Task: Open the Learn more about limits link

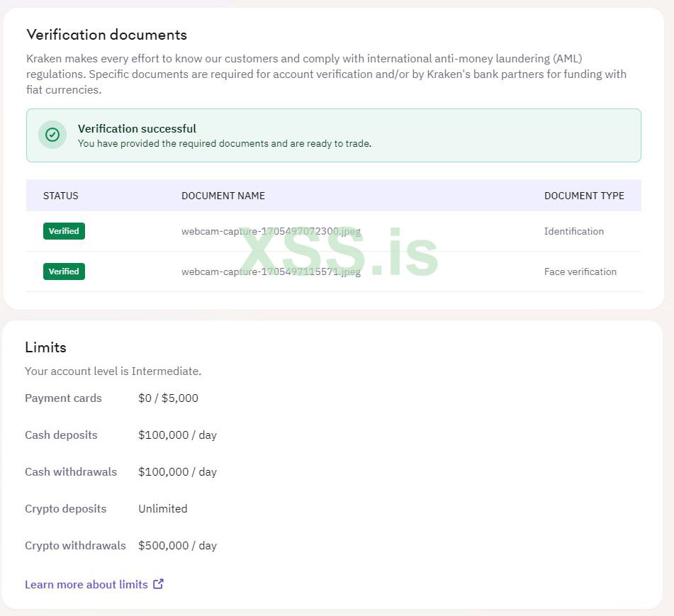Action: click(x=86, y=584)
